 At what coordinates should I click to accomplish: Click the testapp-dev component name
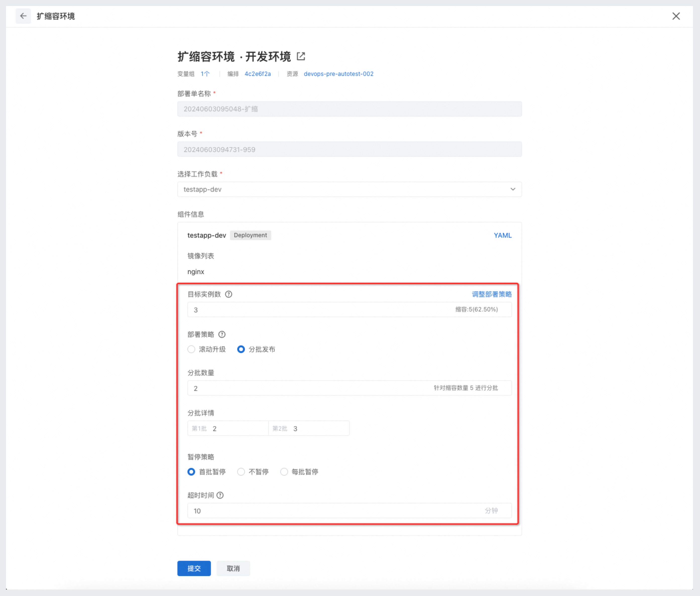pos(206,235)
